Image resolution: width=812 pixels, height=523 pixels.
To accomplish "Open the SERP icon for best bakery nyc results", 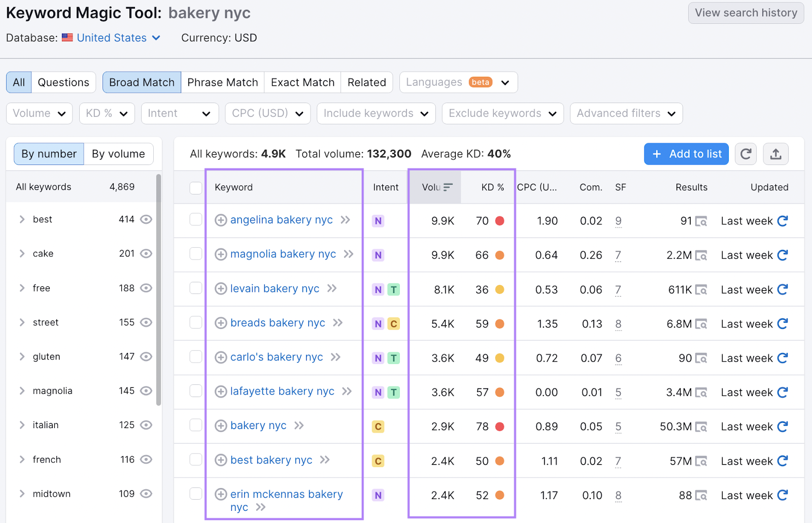I will pos(701,461).
